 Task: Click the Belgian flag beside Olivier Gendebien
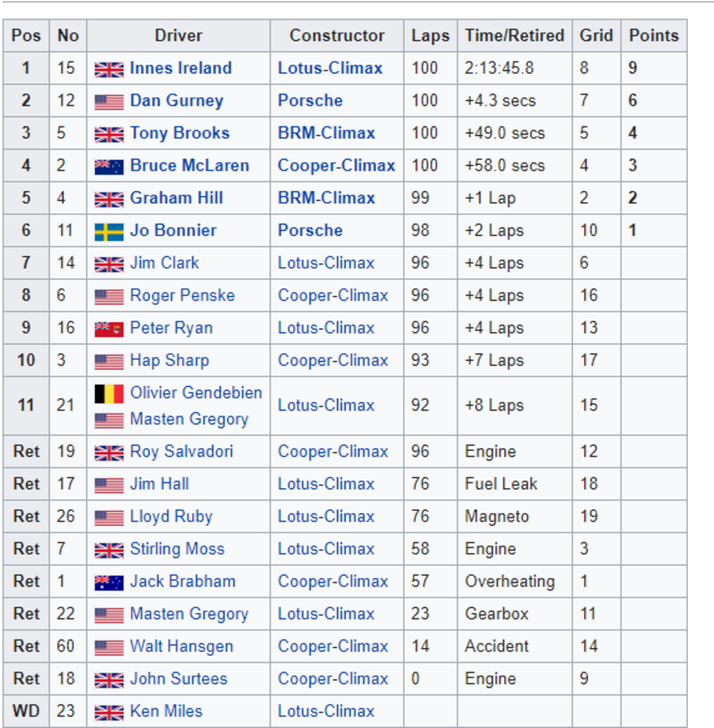click(x=109, y=394)
